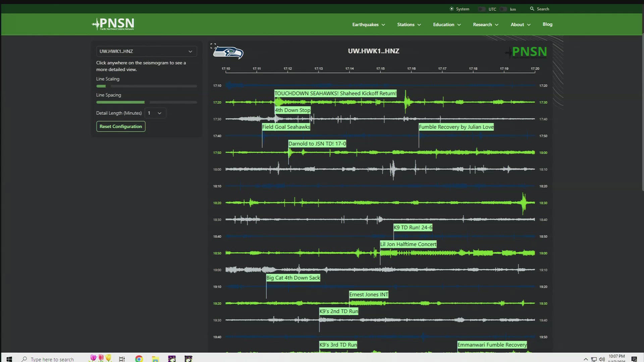The height and width of the screenshot is (362, 644).
Task: Toggle the km units switch
Action: tap(503, 9)
